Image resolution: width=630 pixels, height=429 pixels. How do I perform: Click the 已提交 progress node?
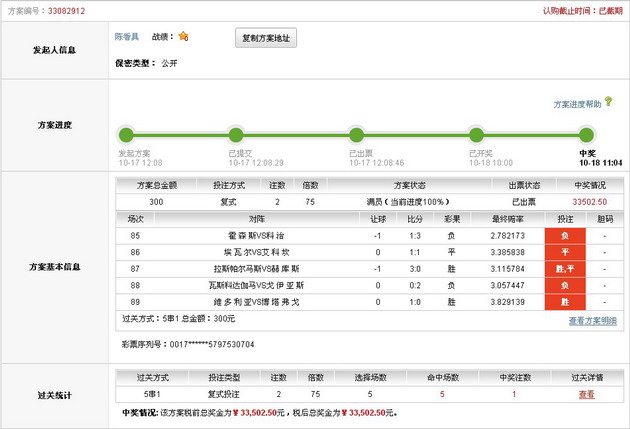236,135
